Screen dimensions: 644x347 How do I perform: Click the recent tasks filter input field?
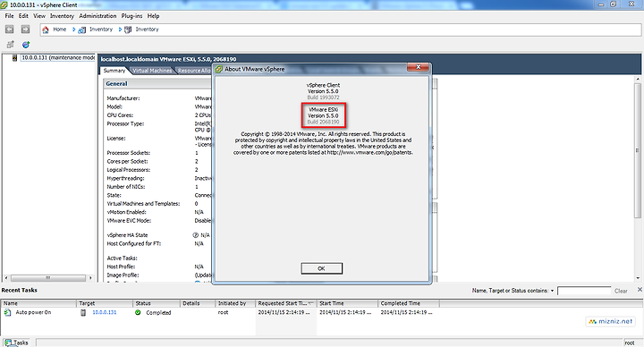[584, 291]
